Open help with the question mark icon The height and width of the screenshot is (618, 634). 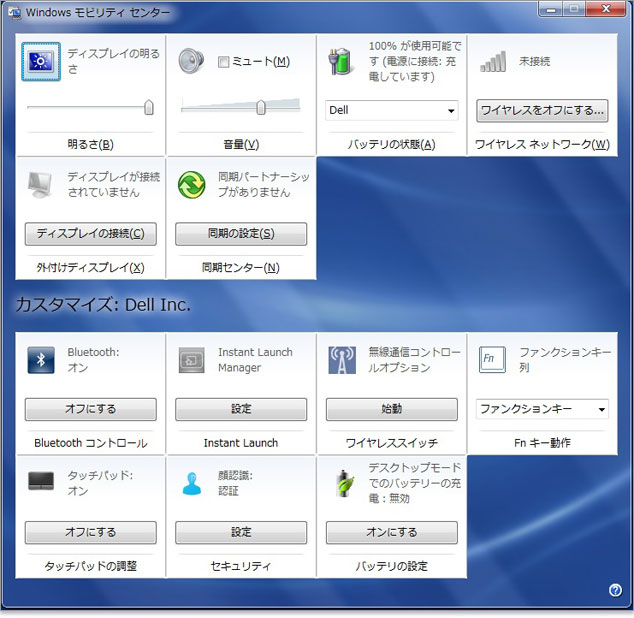(x=615, y=590)
